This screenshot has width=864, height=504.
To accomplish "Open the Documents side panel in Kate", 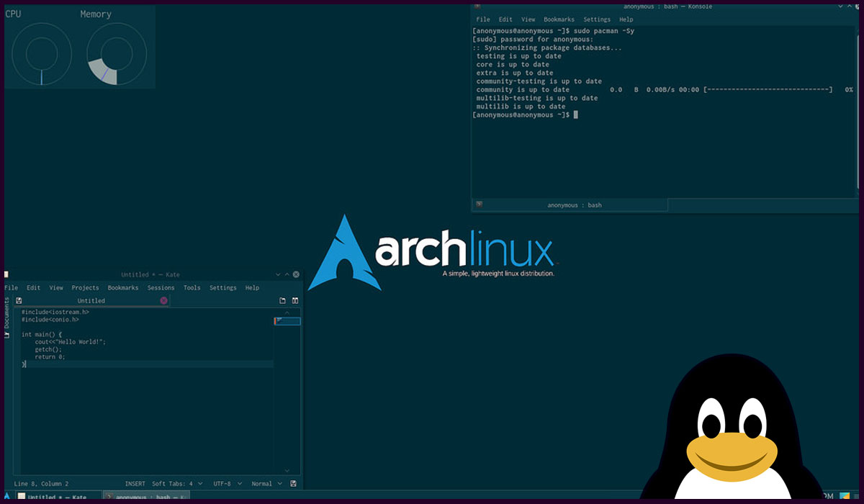I will click(x=7, y=317).
